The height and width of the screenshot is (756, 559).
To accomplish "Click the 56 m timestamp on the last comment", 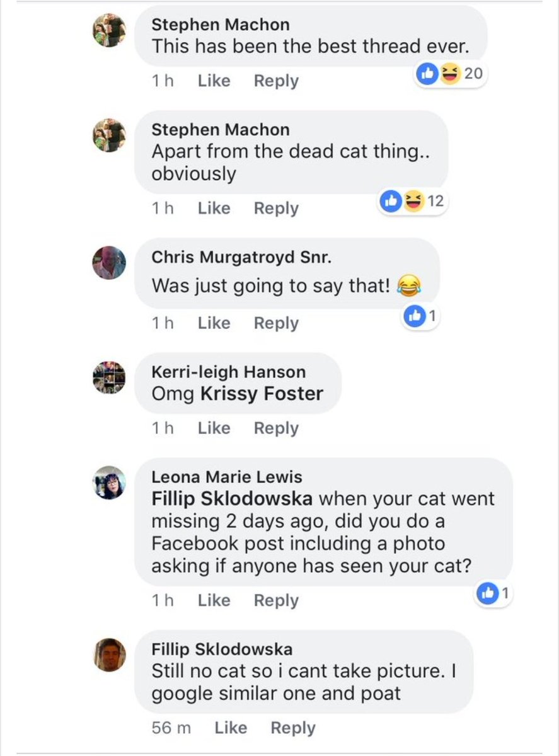I will 171,728.
